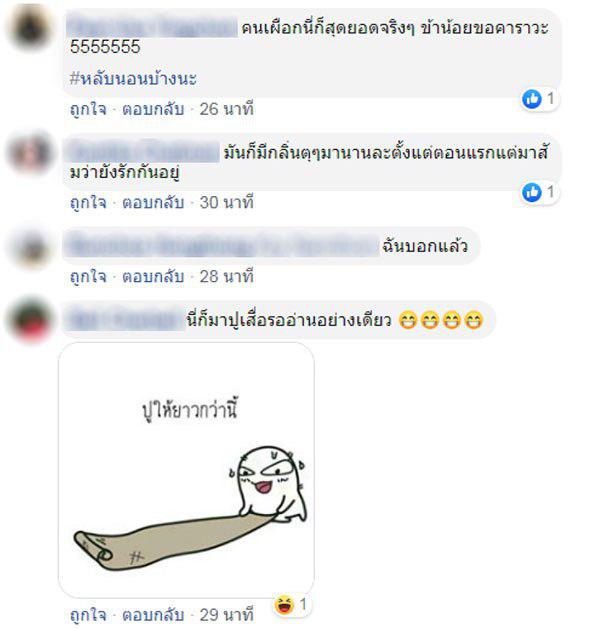The width and height of the screenshot is (600, 628).
Task: Click ถูกใจ under the 26 นาที comment
Action: (x=88, y=109)
